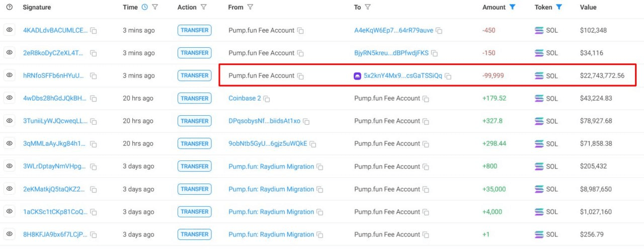This screenshot has height=249, width=644.
Task: Open address A4eKqW6Ep7...64rR79auve
Action: point(393,30)
